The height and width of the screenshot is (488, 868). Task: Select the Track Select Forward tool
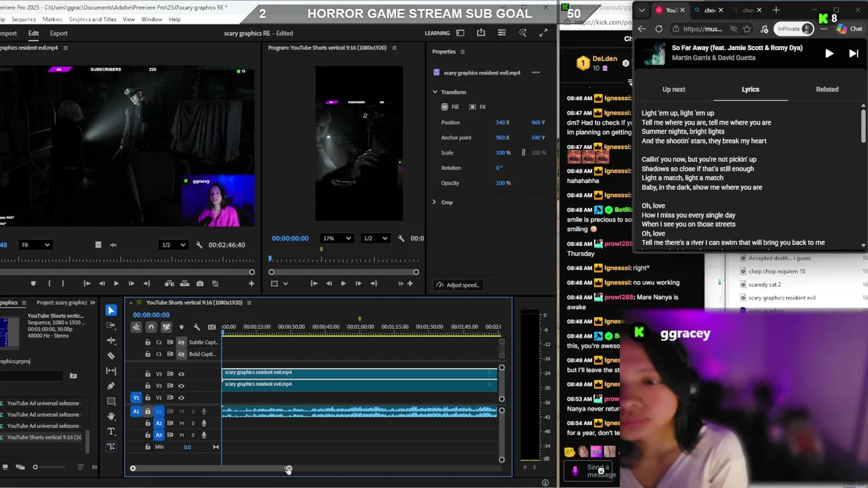click(x=111, y=325)
